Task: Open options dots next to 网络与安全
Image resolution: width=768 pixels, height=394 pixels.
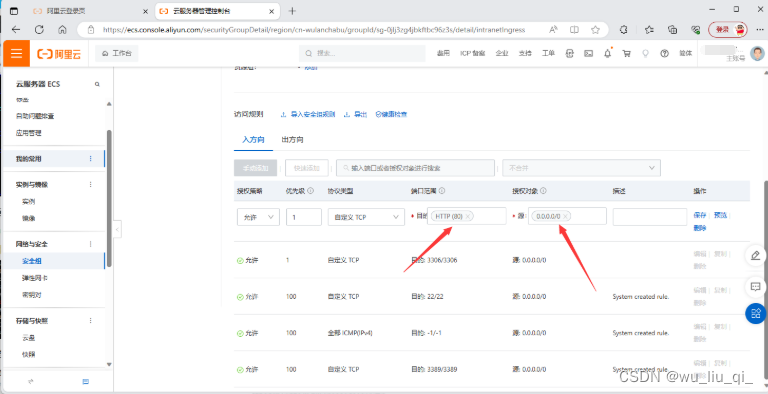Action: [90, 244]
